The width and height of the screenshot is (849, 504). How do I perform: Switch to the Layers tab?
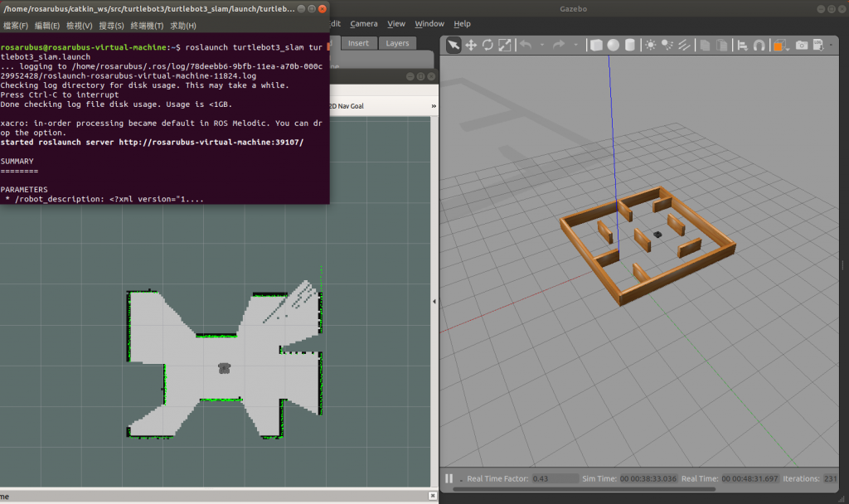[397, 43]
